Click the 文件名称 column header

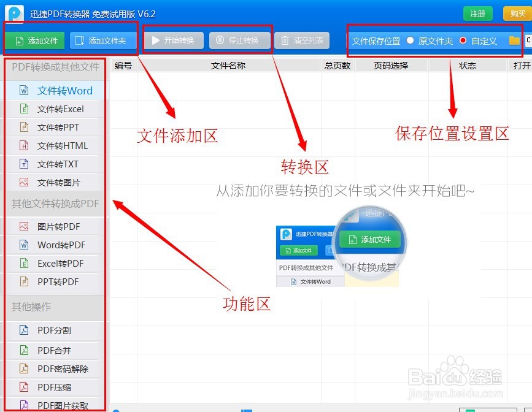[x=228, y=66]
